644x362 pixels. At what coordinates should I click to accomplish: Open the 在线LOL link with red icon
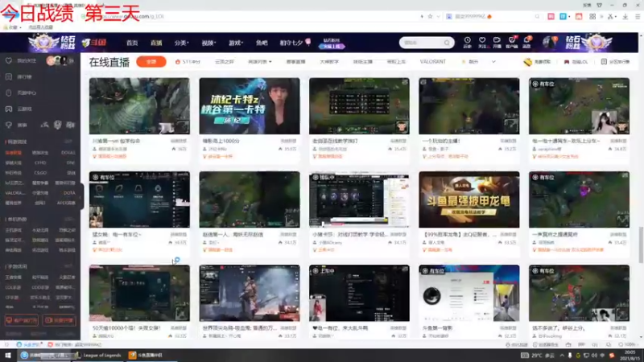coord(576,62)
